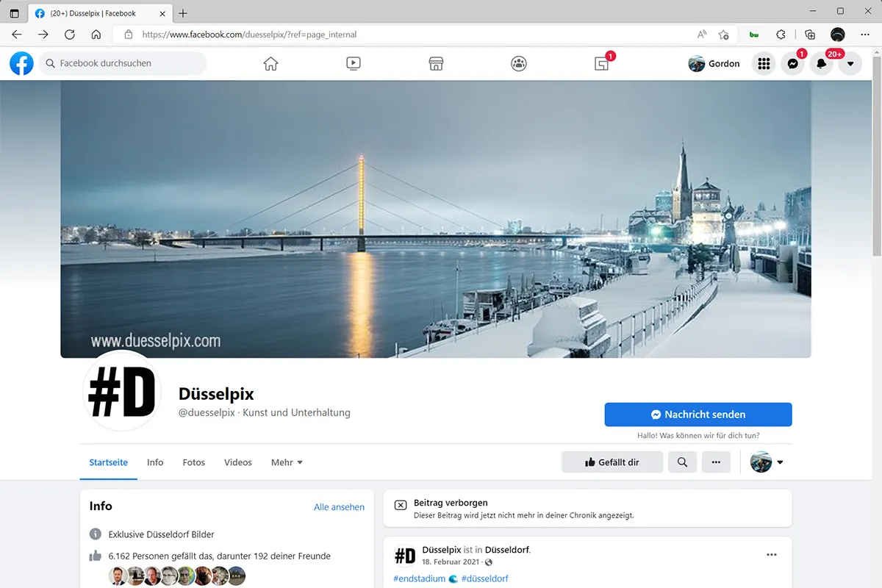Open the apps grid menu icon
The height and width of the screenshot is (588, 882).
[764, 64]
